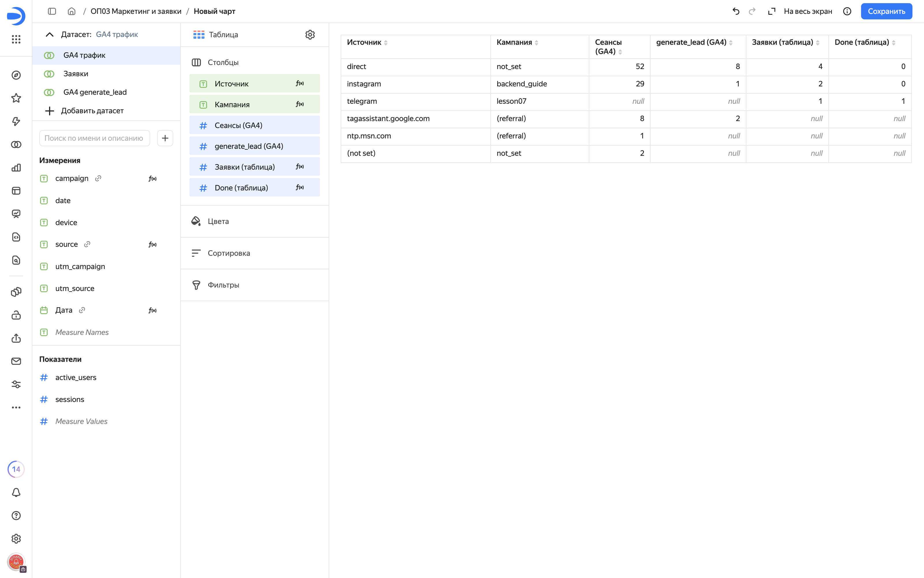The image size is (924, 578).
Task: Open the Фильтры section
Action: 254,285
